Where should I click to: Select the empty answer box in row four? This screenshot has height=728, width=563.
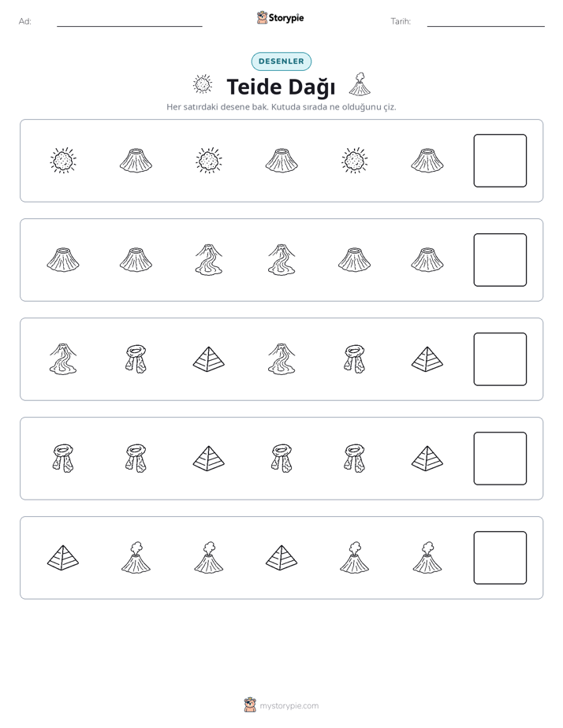pyautogui.click(x=500, y=459)
